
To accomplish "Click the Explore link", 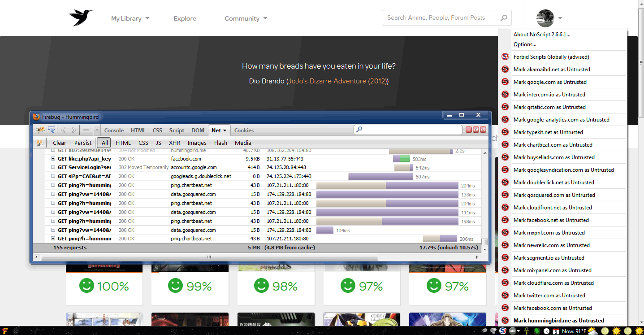I will [x=185, y=18].
